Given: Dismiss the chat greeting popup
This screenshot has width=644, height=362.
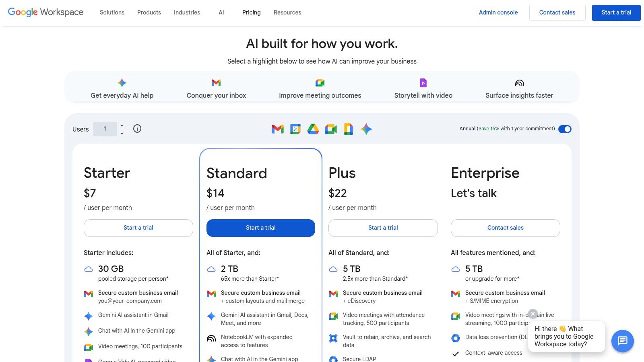Looking at the screenshot, I should [533, 314].
